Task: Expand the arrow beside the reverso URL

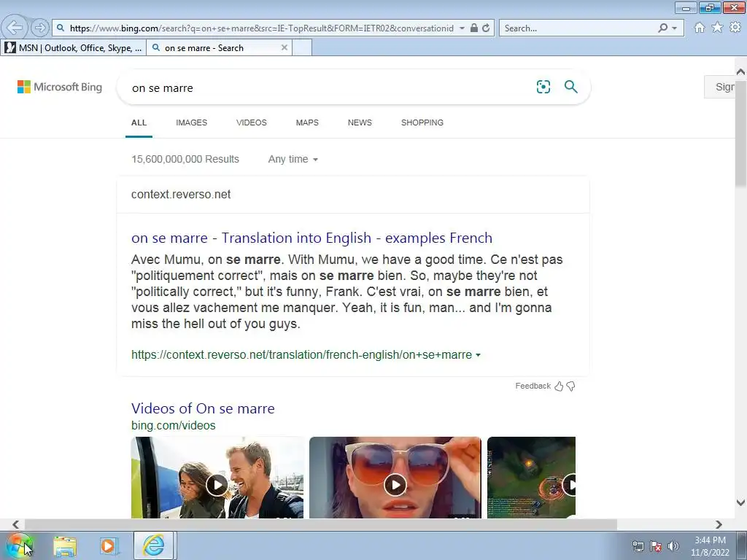Action: point(478,355)
